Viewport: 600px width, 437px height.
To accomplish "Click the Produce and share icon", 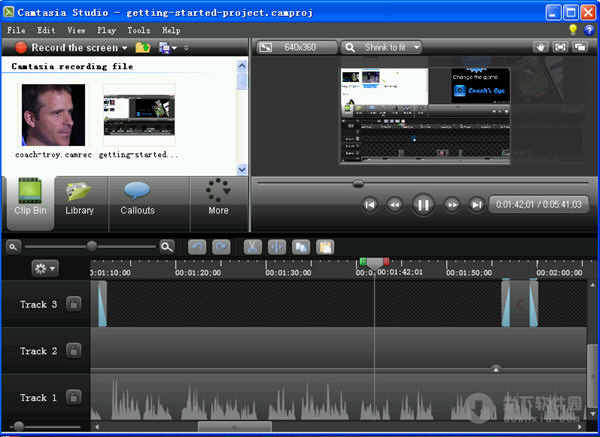I will (x=164, y=48).
